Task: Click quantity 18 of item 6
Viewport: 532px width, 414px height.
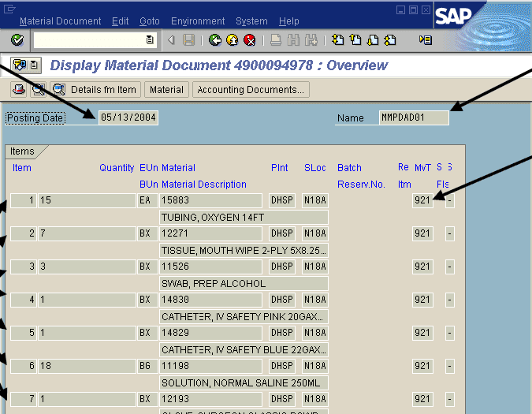Action: coord(87,366)
